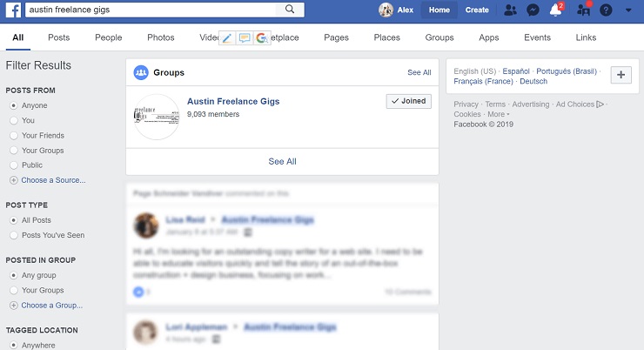This screenshot has width=644, height=350.
Task: Open the Advertising footer link
Action: [x=531, y=104]
